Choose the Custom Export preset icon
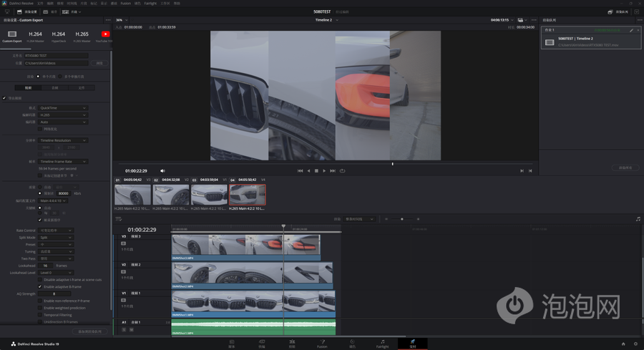 click(x=12, y=34)
